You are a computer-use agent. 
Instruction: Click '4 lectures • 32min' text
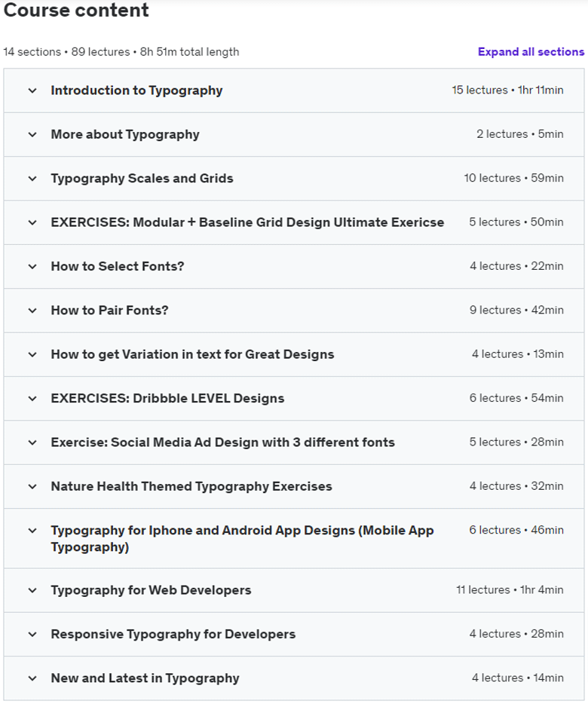click(x=516, y=486)
